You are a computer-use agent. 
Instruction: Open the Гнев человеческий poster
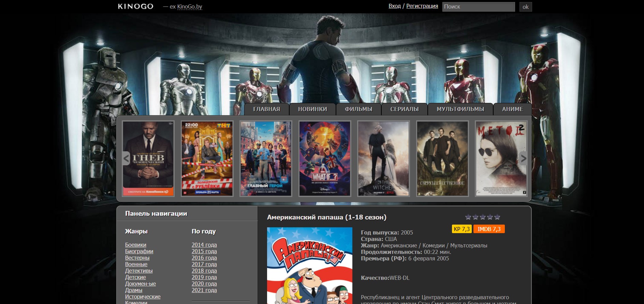point(148,158)
